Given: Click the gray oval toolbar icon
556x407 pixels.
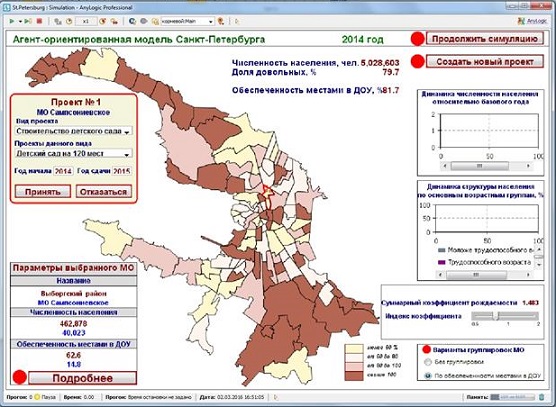Looking at the screenshot, I should click(x=144, y=22).
